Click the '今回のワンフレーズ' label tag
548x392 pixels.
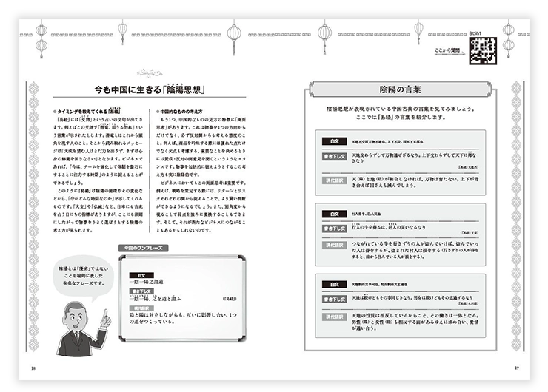tap(144, 248)
